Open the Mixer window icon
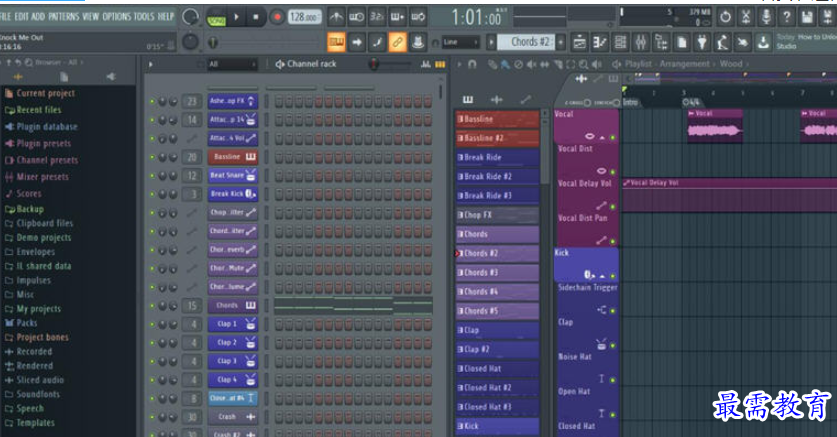The image size is (837, 437). tap(641, 42)
